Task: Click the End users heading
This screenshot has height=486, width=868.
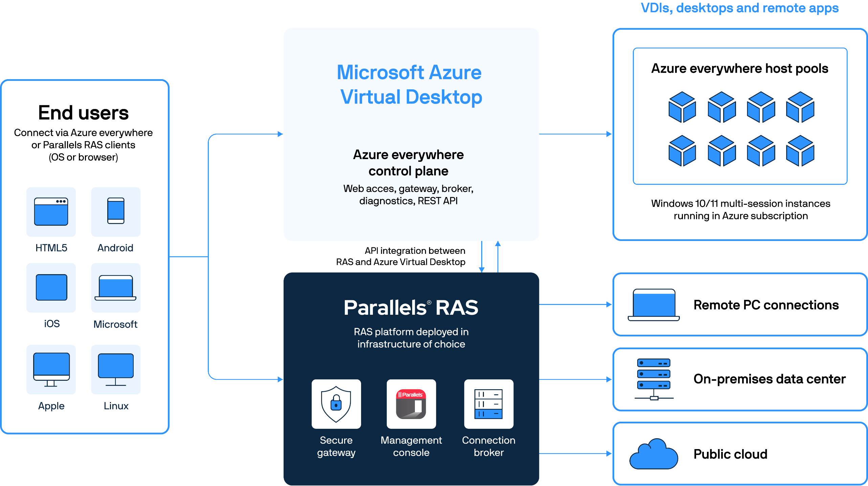Action: [83, 113]
